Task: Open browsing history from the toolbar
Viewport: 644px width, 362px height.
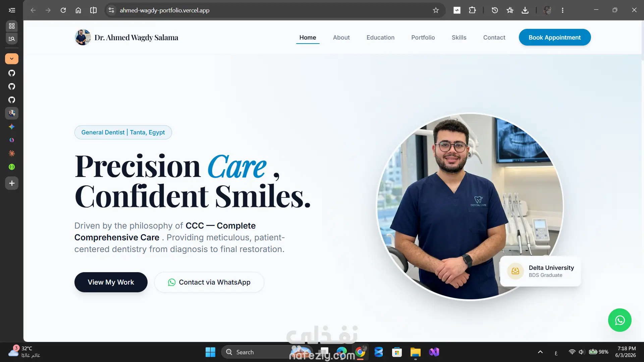Action: [x=495, y=10]
